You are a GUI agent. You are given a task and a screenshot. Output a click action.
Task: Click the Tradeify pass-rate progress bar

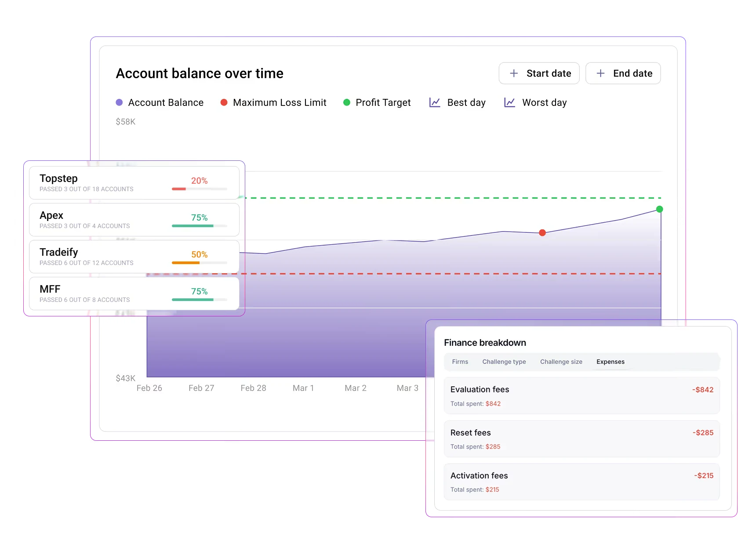pyautogui.click(x=200, y=263)
